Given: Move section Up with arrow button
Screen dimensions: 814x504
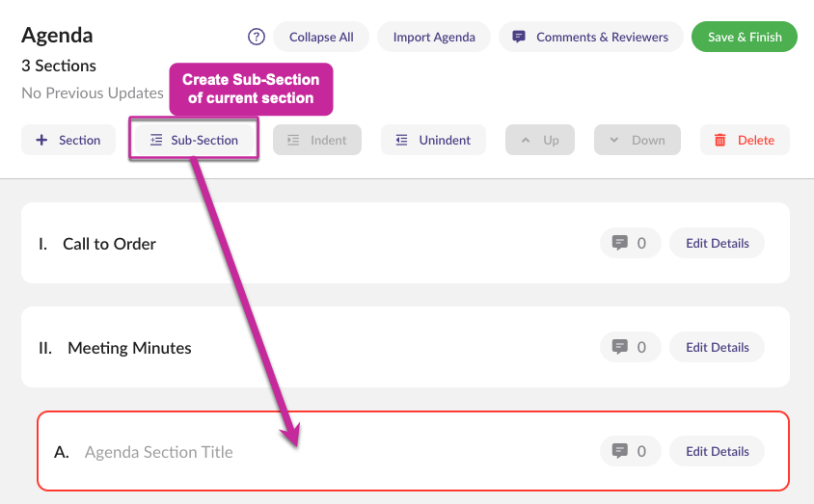Looking at the screenshot, I should tap(540, 140).
